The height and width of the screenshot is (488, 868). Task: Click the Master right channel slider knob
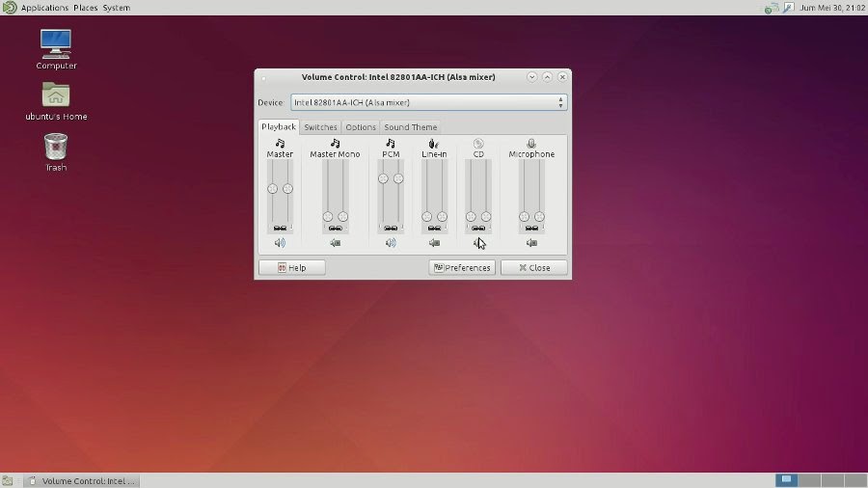coord(287,189)
